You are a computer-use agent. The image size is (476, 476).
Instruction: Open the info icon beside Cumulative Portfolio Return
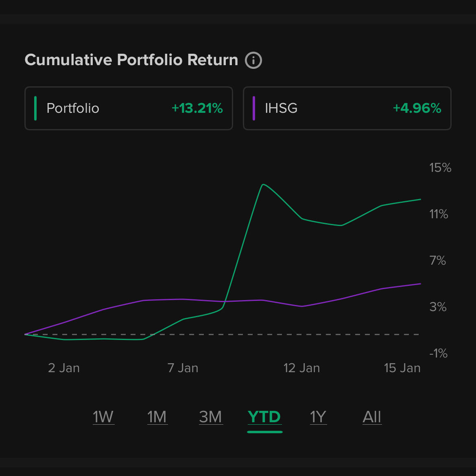pyautogui.click(x=253, y=61)
